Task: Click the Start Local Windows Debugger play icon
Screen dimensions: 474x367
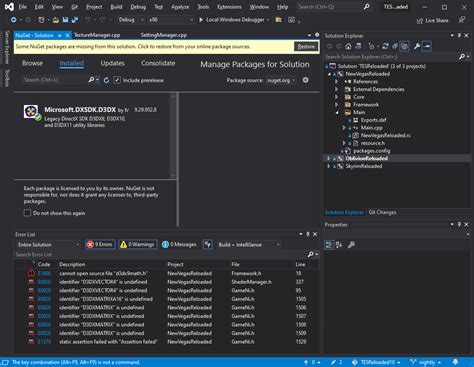Action: coord(201,20)
